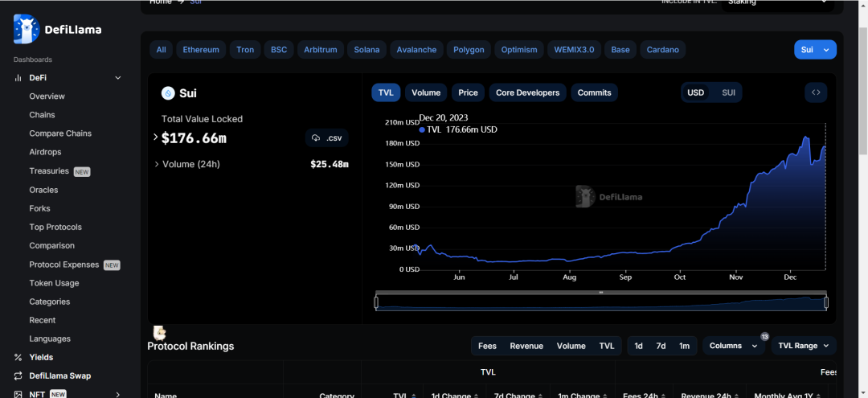Select the 1m change period

[x=684, y=346]
